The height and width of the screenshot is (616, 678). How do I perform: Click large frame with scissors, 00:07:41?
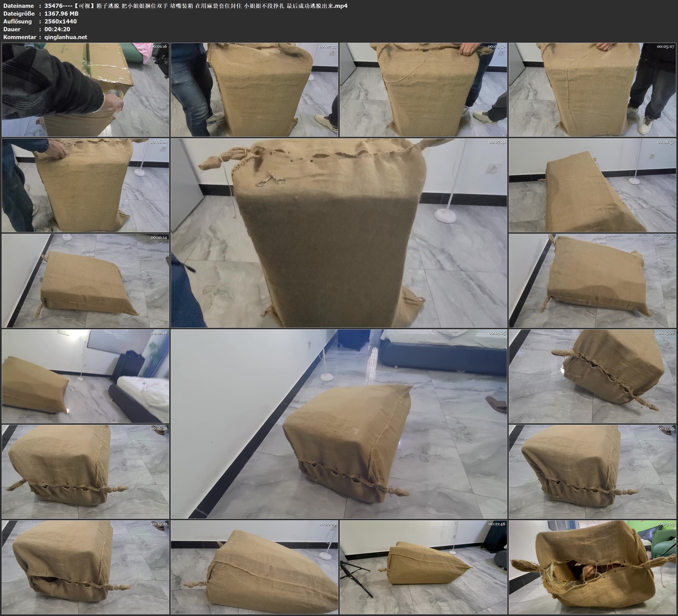pos(339,233)
